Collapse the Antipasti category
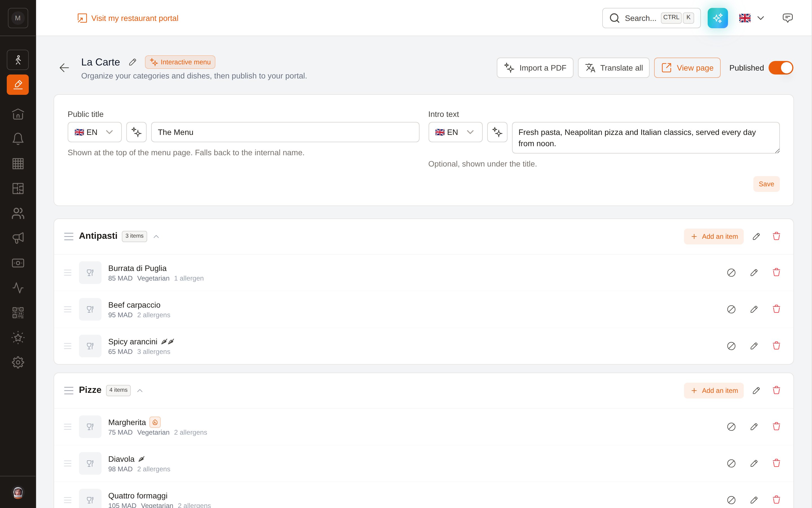The width and height of the screenshot is (812, 508). [x=156, y=237]
